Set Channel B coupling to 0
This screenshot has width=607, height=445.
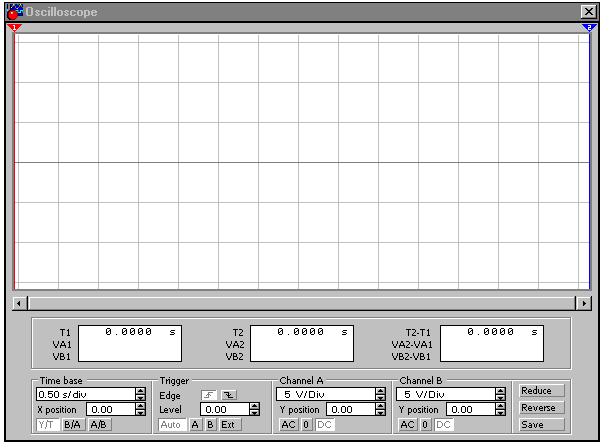pyautogui.click(x=425, y=424)
